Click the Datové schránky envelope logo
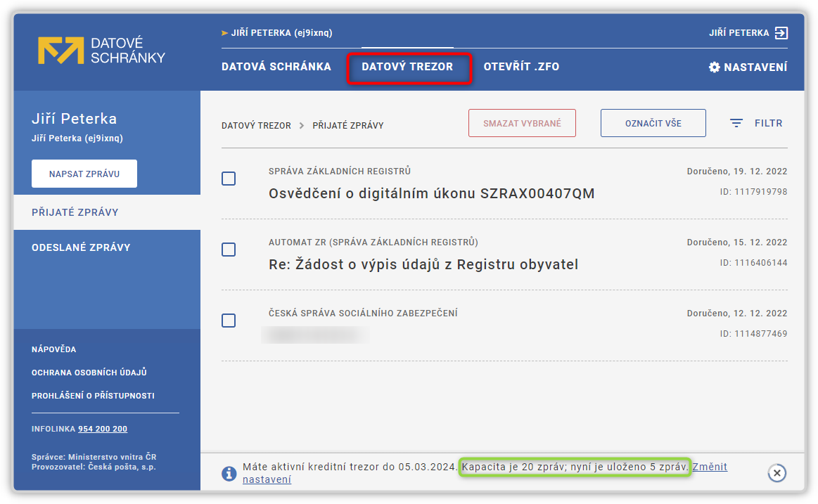Viewport: 818px width, 504px height. coord(60,51)
